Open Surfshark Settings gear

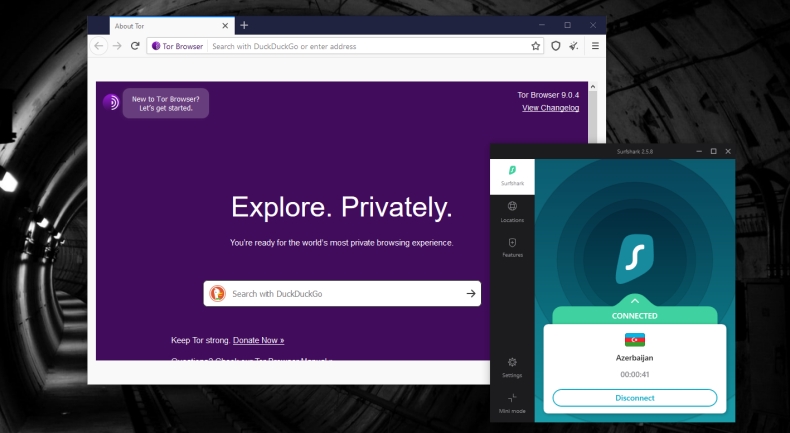512,367
